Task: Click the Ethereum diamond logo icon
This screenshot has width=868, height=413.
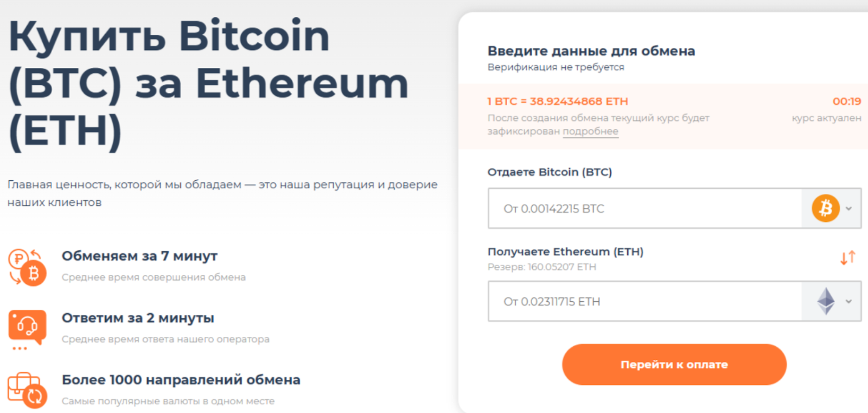Action: 826,301
